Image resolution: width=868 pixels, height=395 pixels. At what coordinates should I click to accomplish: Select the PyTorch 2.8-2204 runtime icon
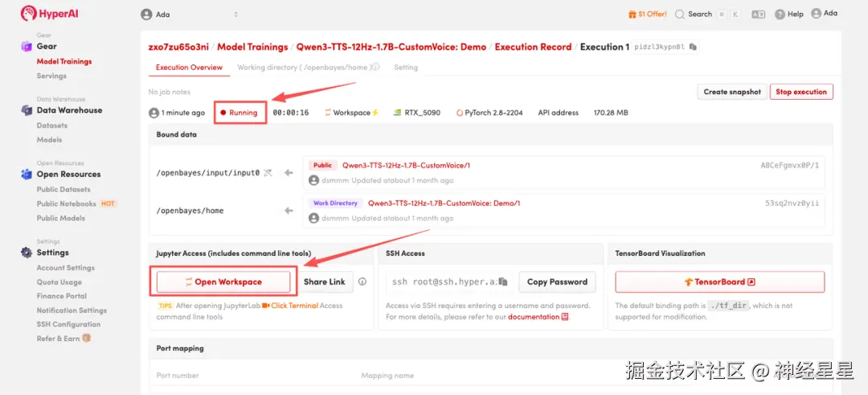point(460,113)
